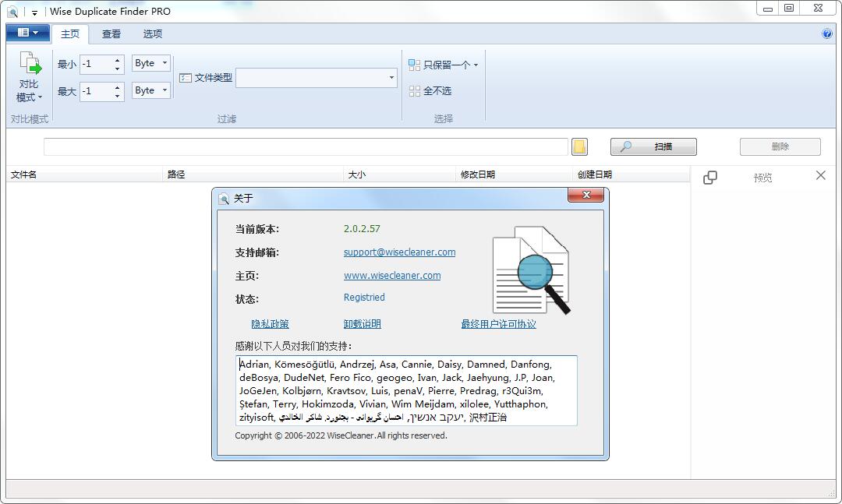Increase the 最小 value with up arrow
The width and height of the screenshot is (842, 504).
pos(118,60)
